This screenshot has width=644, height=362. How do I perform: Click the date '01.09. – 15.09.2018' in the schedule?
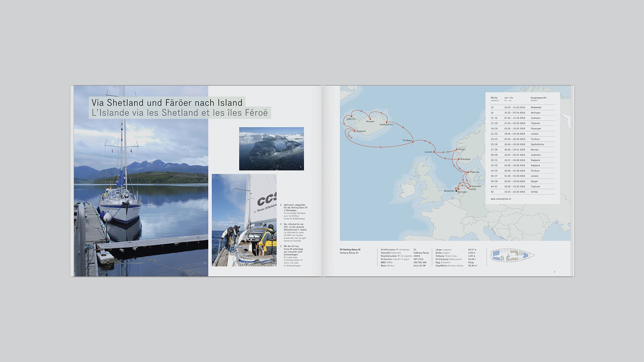pyautogui.click(x=515, y=176)
